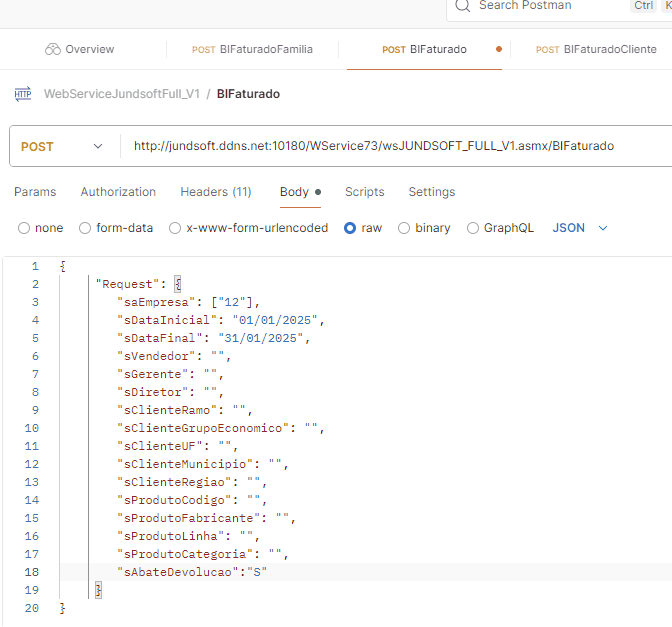This screenshot has width=672, height=627.
Task: Click the Overview tab icon
Action: click(53, 49)
